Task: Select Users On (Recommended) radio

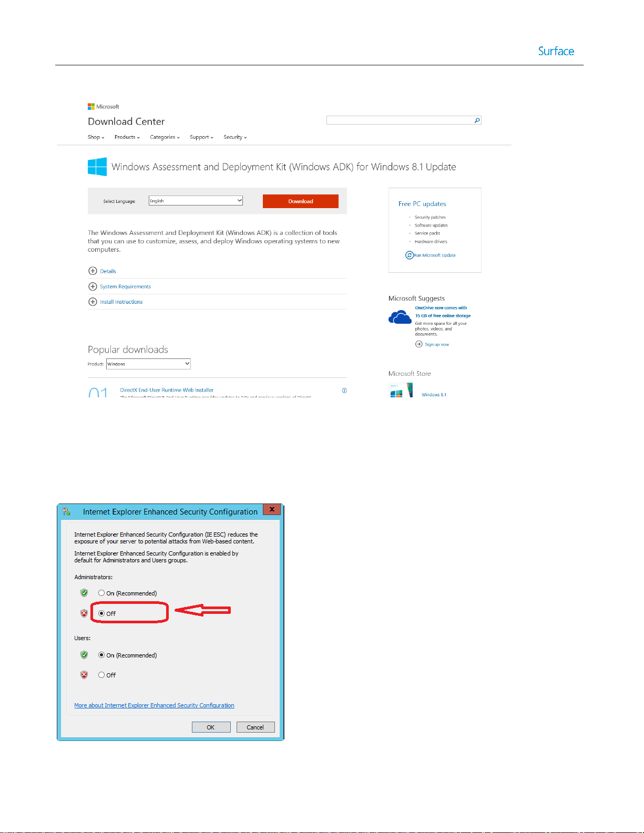Action: 101,655
